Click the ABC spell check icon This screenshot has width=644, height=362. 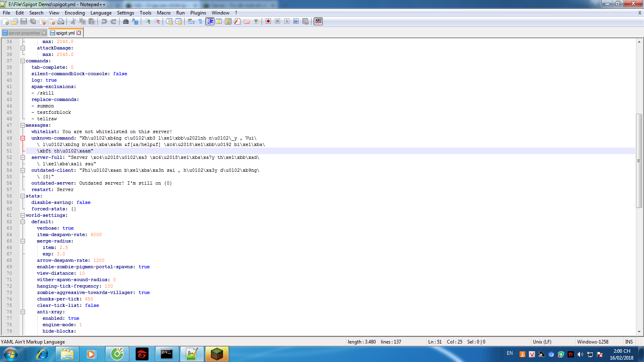click(318, 21)
